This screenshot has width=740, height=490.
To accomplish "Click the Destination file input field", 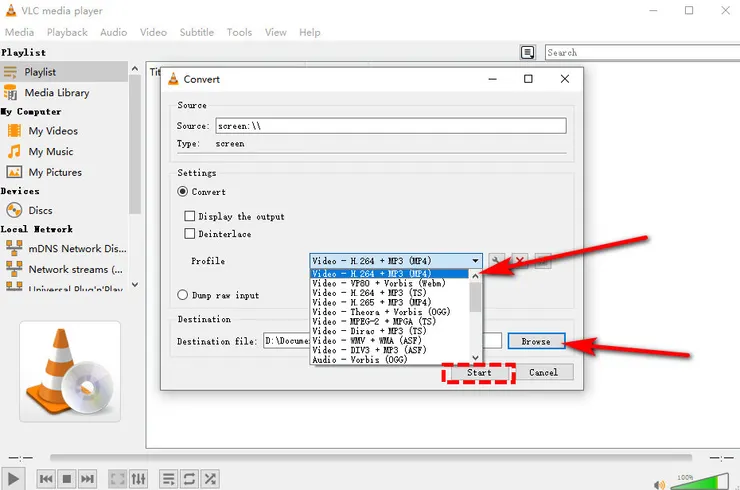I will (x=382, y=341).
